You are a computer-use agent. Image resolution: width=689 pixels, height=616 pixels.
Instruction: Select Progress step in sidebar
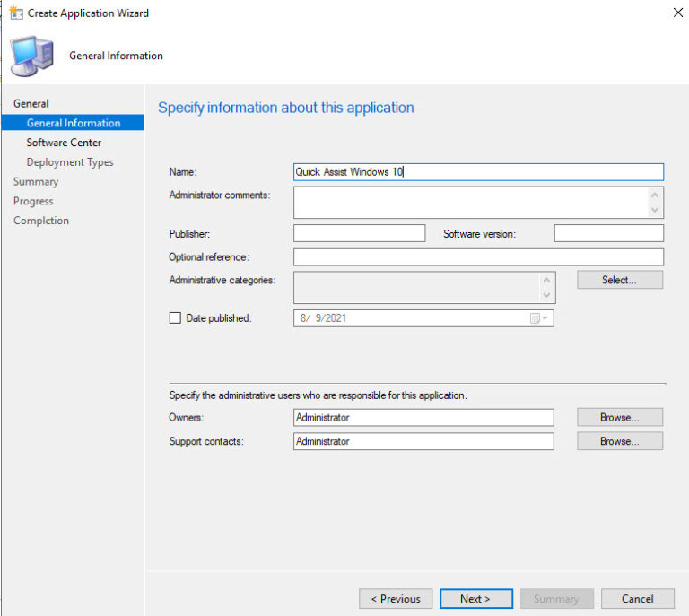33,201
